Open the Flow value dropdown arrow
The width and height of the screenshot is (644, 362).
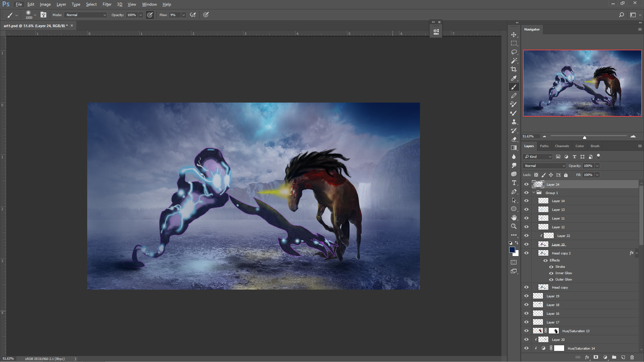tap(183, 15)
